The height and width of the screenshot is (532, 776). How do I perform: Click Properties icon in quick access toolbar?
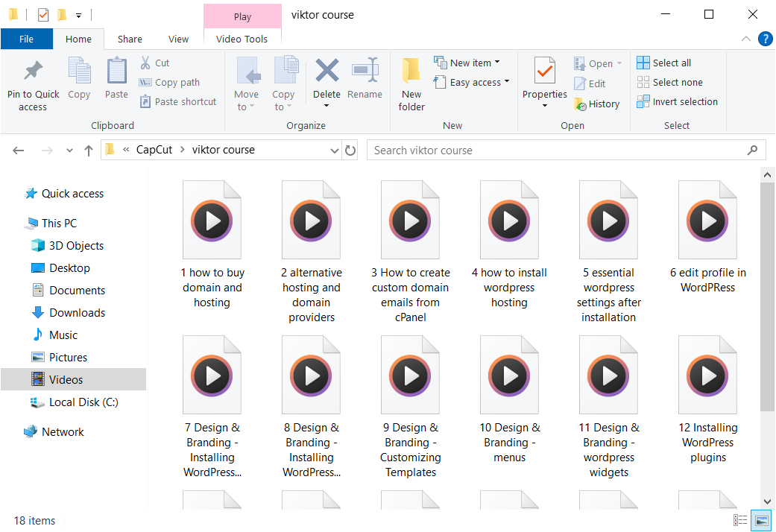pyautogui.click(x=43, y=15)
